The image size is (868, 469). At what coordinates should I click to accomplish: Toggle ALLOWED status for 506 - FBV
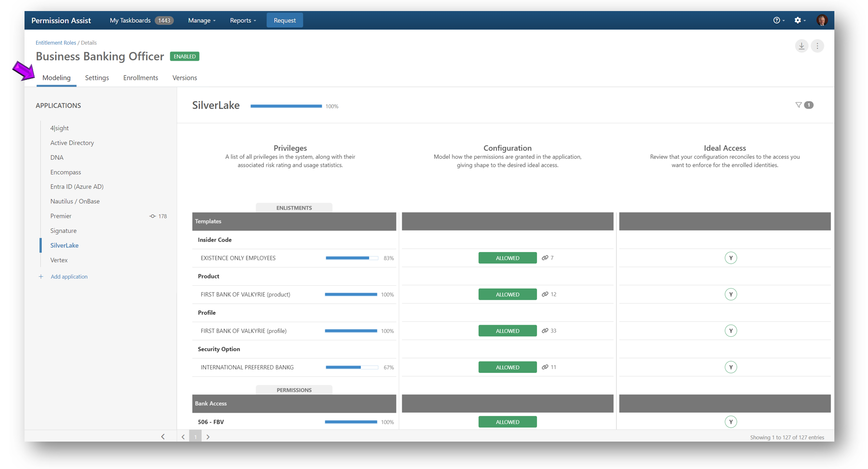[x=507, y=422]
